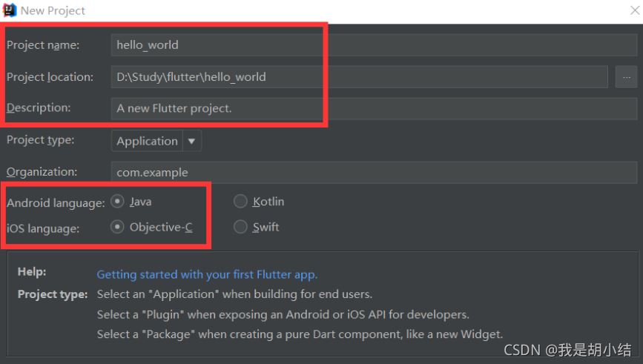Expand the project type dropdown arrow
The height and width of the screenshot is (364, 643).
coord(191,141)
